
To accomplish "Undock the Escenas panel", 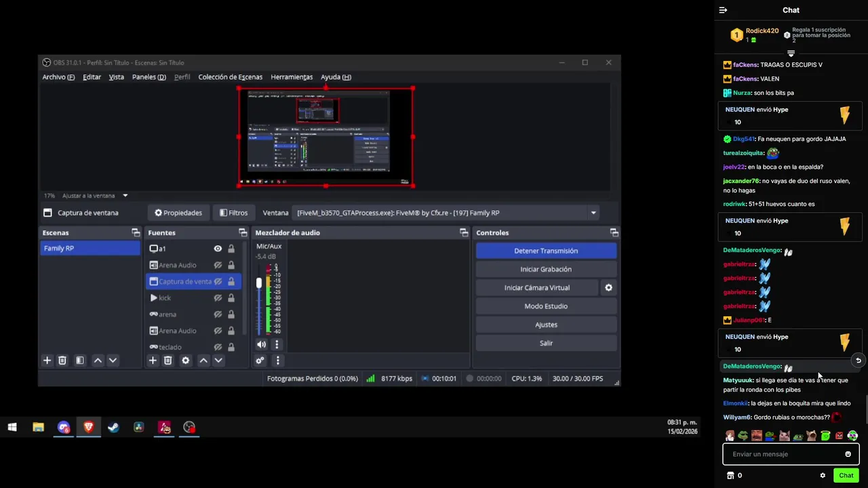I will pos(136,232).
